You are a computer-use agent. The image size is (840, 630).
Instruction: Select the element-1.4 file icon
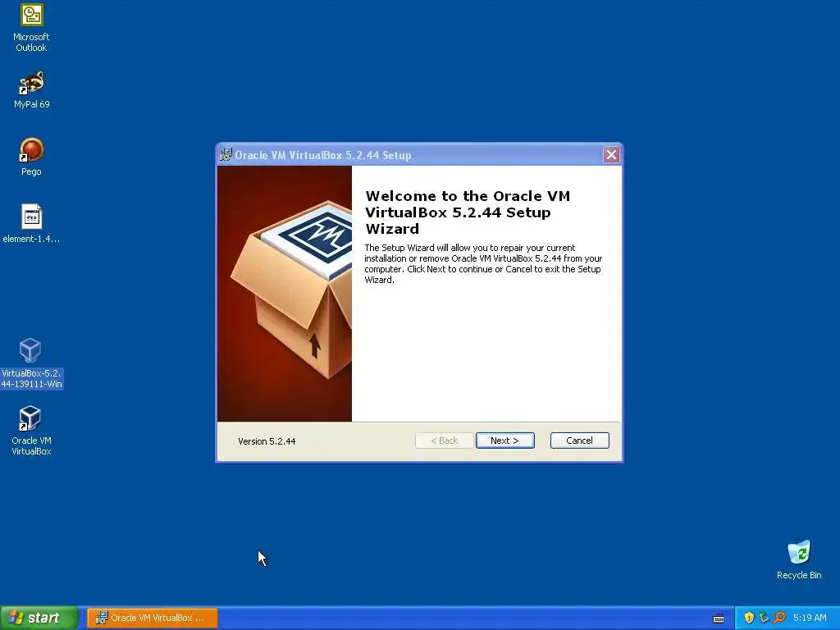coord(32,224)
